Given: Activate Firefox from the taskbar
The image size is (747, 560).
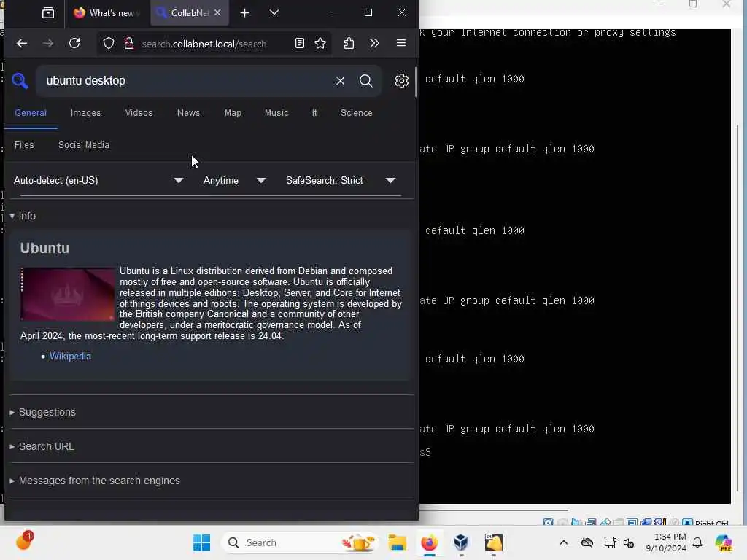Looking at the screenshot, I should point(429,542).
